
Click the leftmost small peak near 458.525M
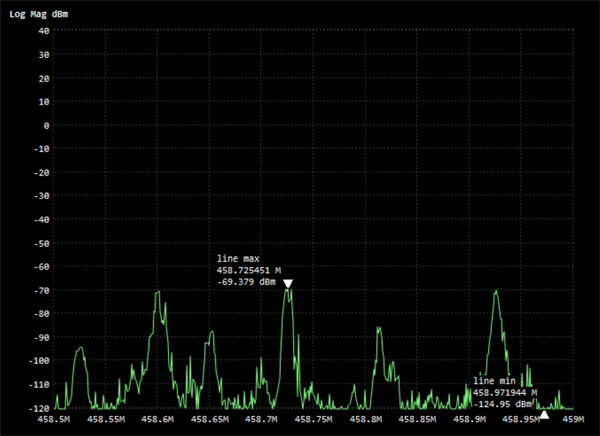pyautogui.click(x=80, y=348)
